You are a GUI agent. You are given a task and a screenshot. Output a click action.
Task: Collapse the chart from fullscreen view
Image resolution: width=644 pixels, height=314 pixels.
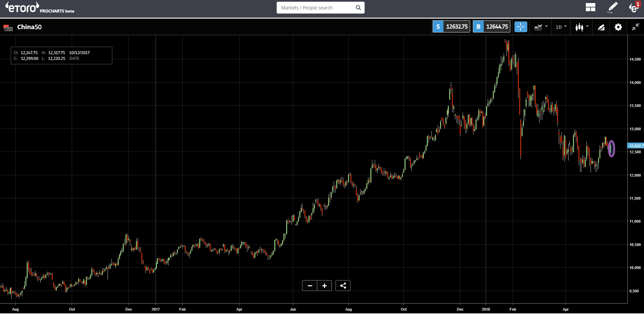click(x=636, y=27)
